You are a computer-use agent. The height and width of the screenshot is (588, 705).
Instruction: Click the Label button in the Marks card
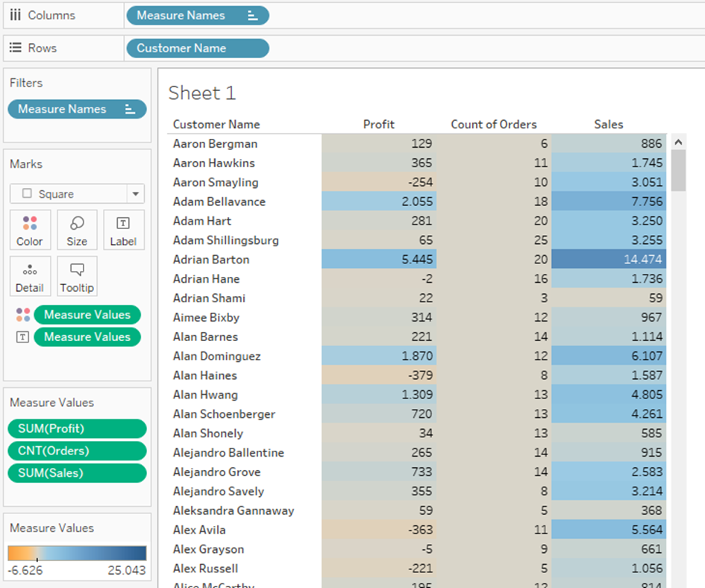click(124, 230)
